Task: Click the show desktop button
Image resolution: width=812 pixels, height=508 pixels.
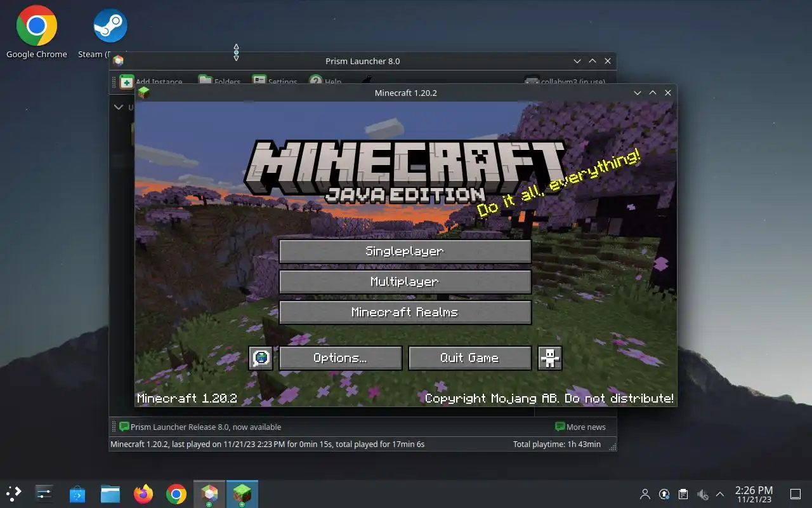Action: pyautogui.click(x=795, y=494)
